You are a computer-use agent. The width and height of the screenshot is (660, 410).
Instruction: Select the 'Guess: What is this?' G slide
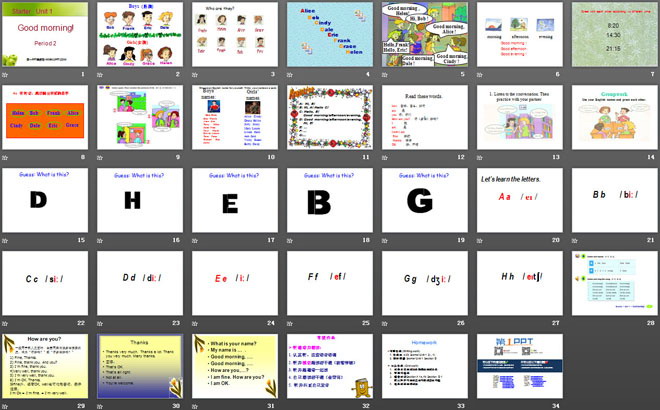coord(425,200)
